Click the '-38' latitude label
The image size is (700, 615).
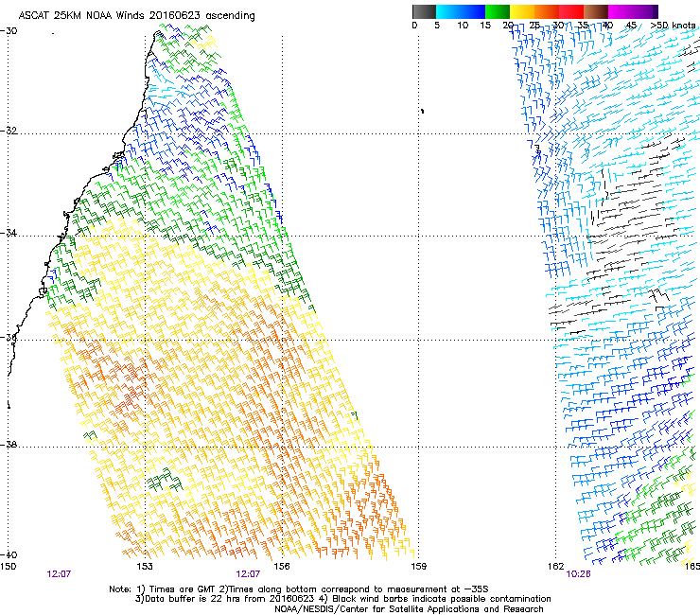click(9, 445)
